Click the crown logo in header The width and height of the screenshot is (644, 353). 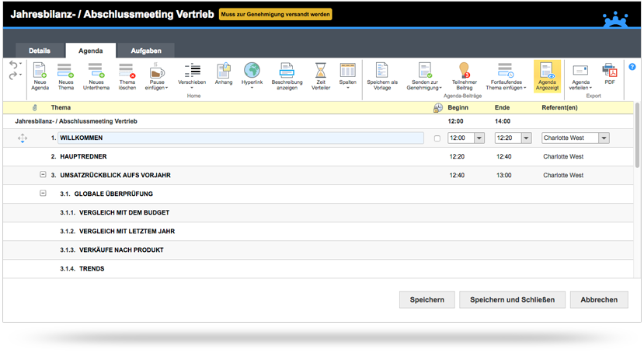pos(615,19)
